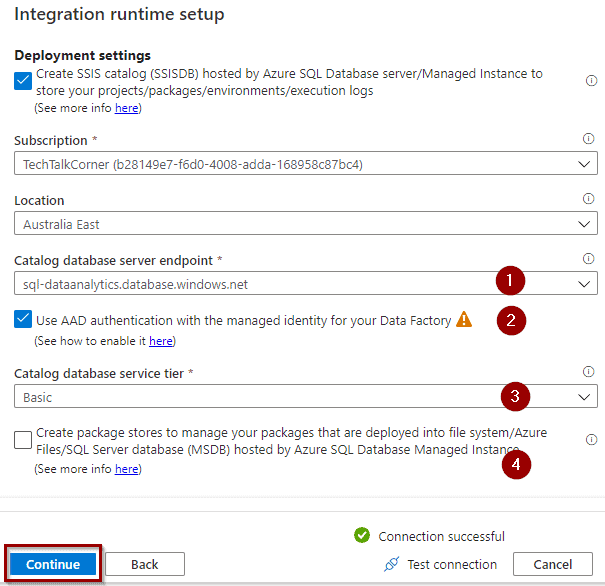Enable Create package stores checkbox
The width and height of the screenshot is (605, 586).
23,440
